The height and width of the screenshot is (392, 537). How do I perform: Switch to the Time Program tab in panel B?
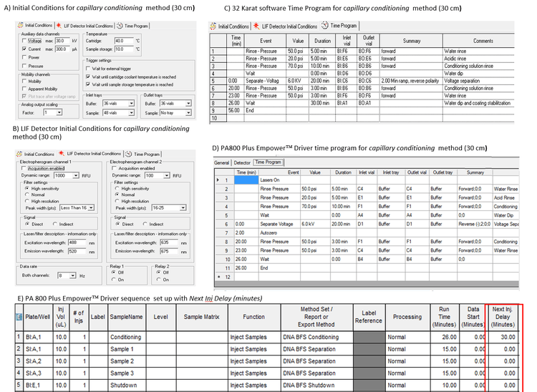click(144, 154)
